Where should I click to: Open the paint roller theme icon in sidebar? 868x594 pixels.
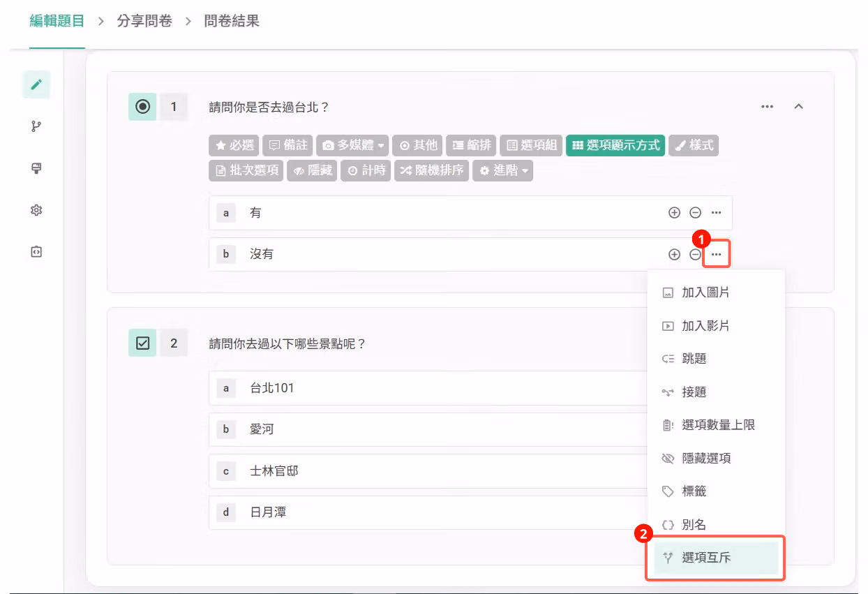click(x=36, y=168)
